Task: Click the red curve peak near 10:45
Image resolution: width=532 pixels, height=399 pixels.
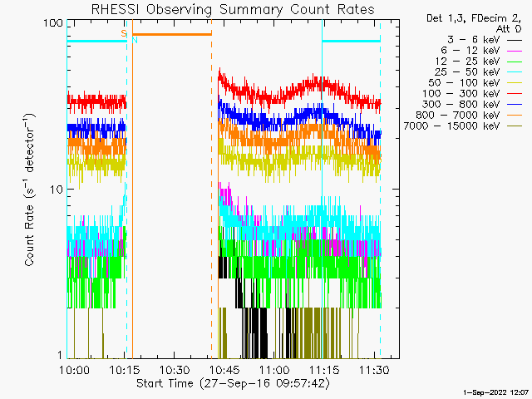Action: pos(219,72)
